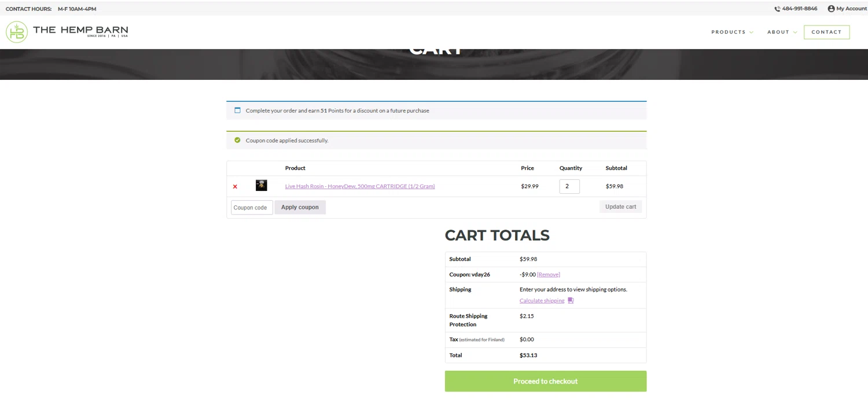The height and width of the screenshot is (409, 868).
Task: Click the CART TOTALS heading
Action: click(497, 235)
